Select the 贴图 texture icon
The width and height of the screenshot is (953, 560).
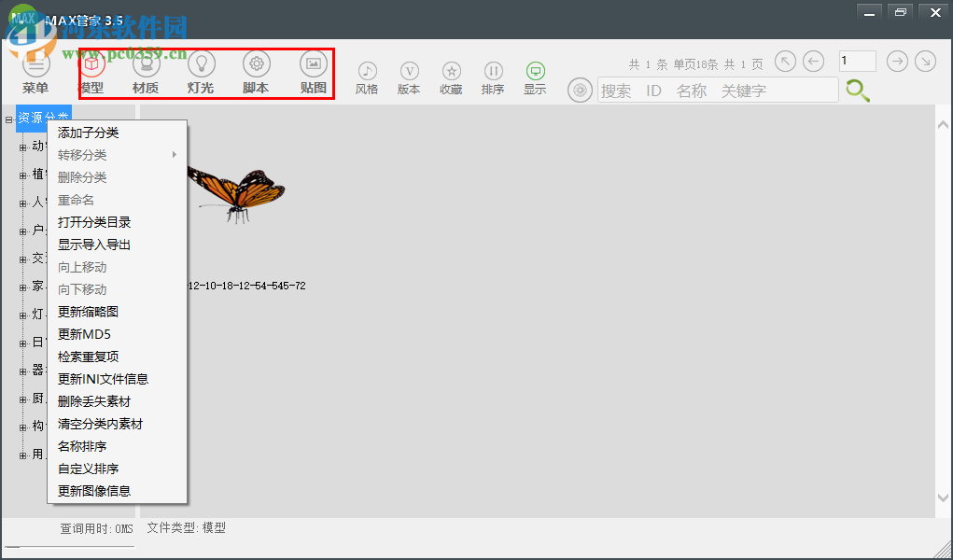click(314, 63)
